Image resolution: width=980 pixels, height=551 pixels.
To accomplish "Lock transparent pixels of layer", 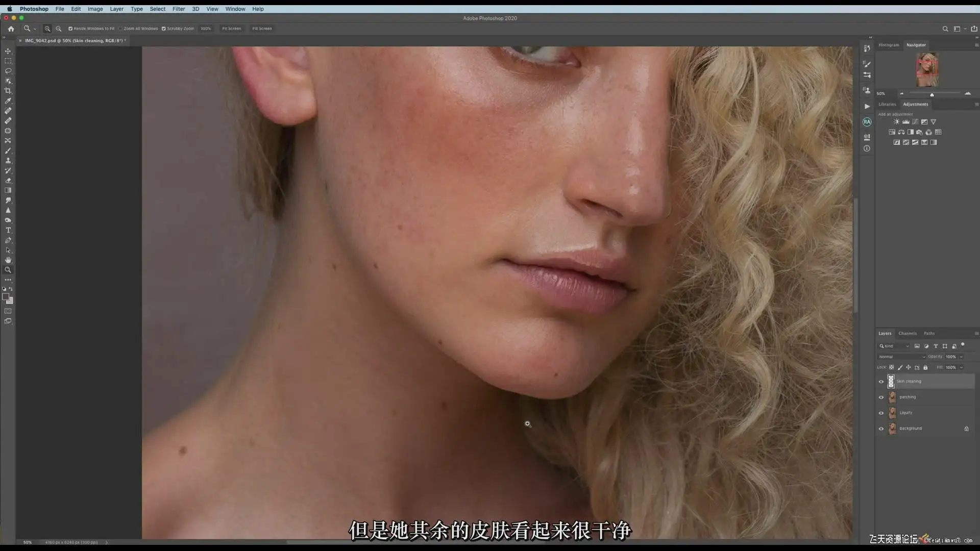I will pyautogui.click(x=892, y=367).
